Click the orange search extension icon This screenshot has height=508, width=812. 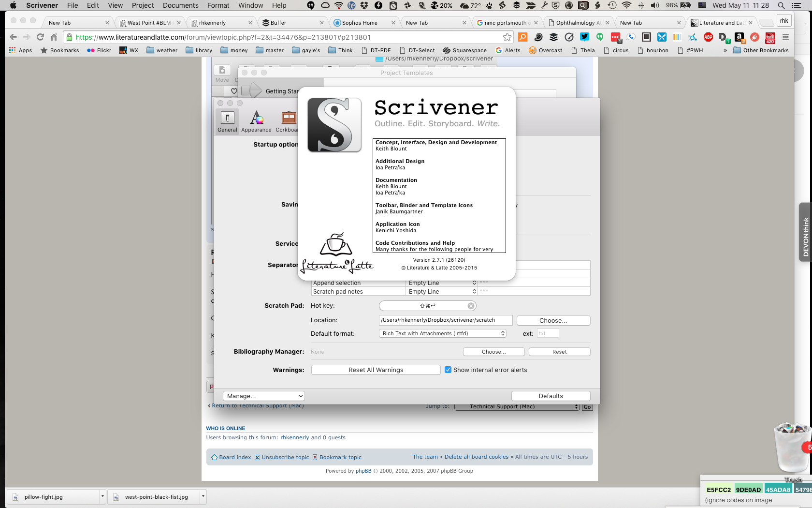(x=522, y=37)
